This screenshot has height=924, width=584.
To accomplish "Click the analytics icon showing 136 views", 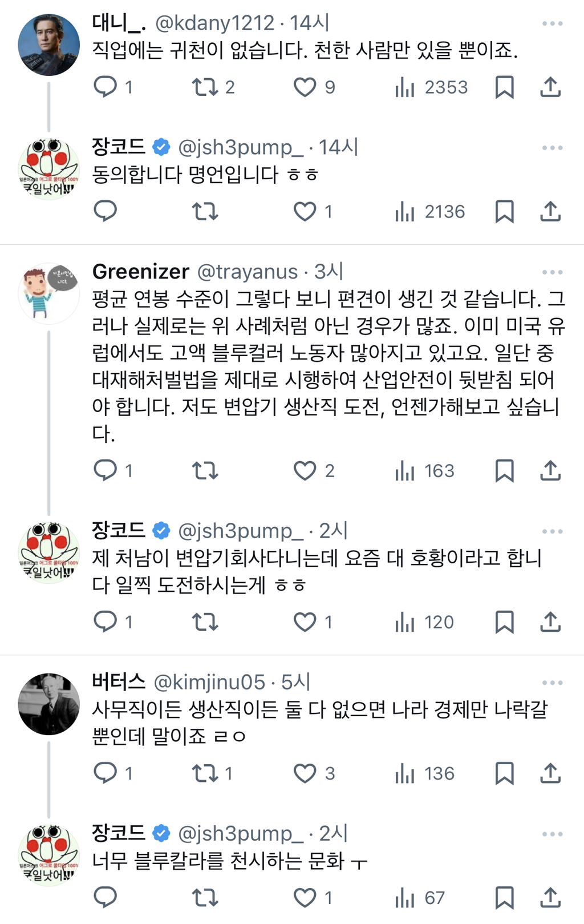I will 406,774.
